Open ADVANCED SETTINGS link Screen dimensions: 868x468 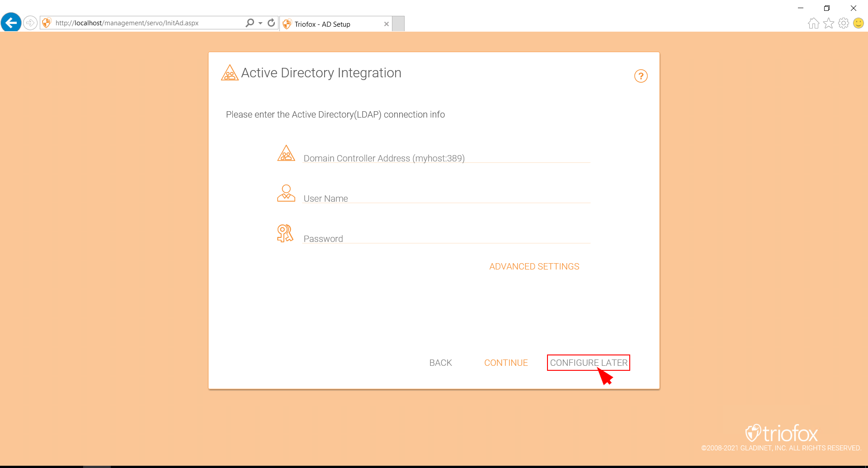(x=534, y=267)
